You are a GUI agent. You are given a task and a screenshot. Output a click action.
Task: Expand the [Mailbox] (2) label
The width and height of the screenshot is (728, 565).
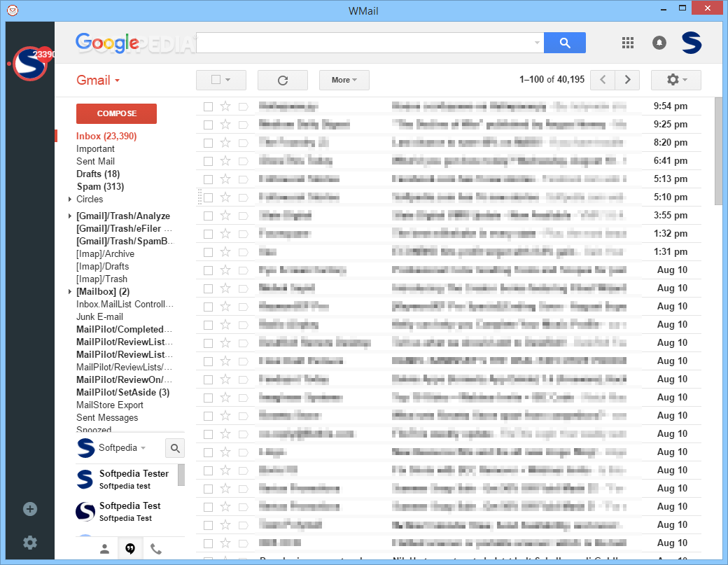coord(69,291)
